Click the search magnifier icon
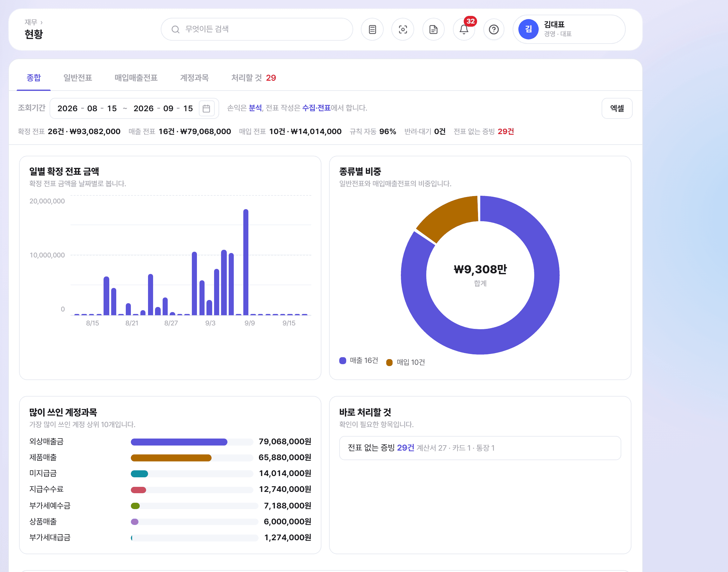This screenshot has height=572, width=728. pos(175,30)
